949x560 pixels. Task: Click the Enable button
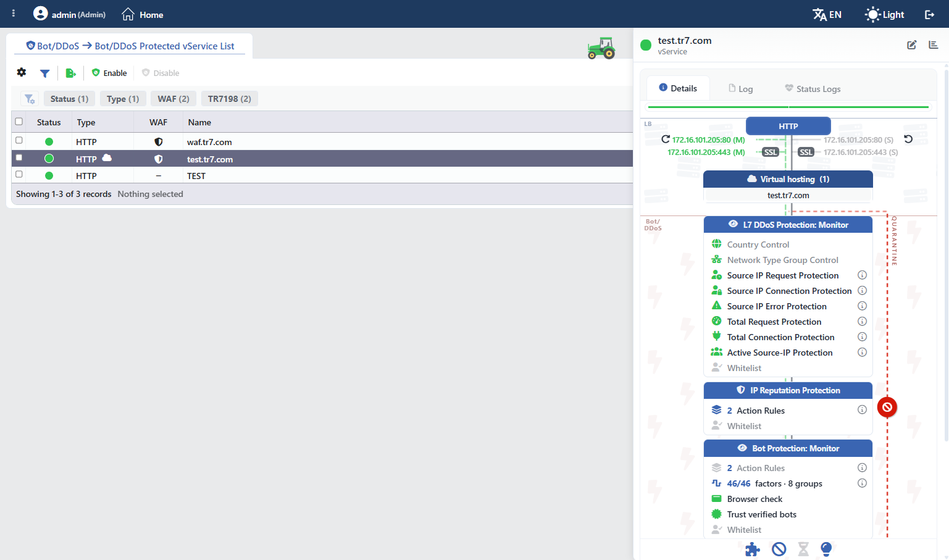click(x=109, y=73)
